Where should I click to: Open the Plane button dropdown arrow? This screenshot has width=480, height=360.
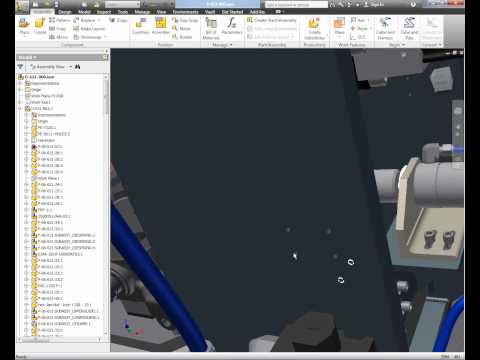(339, 37)
